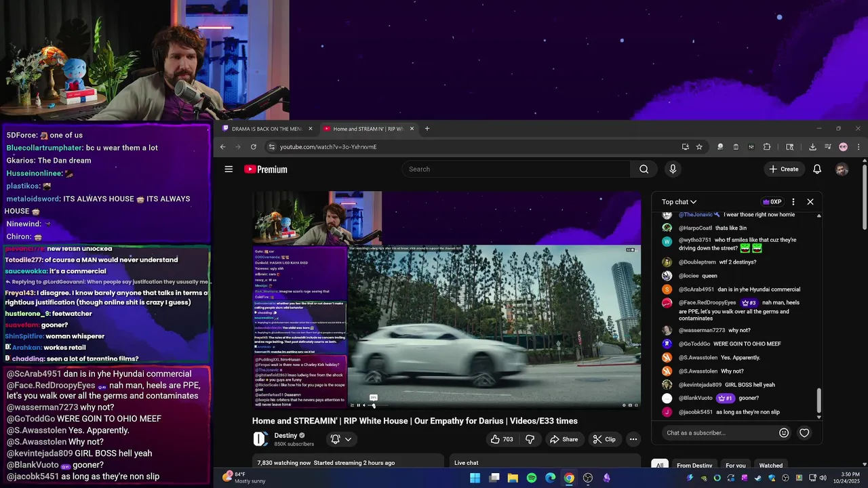Open the YouTube hamburger guide menu
868x488 pixels.
click(x=229, y=169)
